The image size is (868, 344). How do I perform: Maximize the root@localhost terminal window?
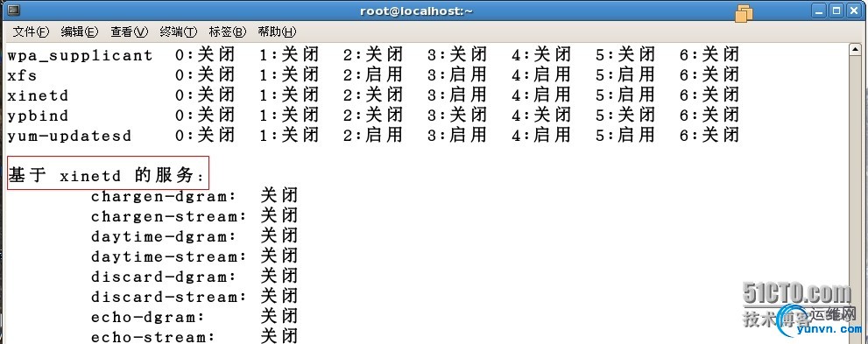coord(836,11)
